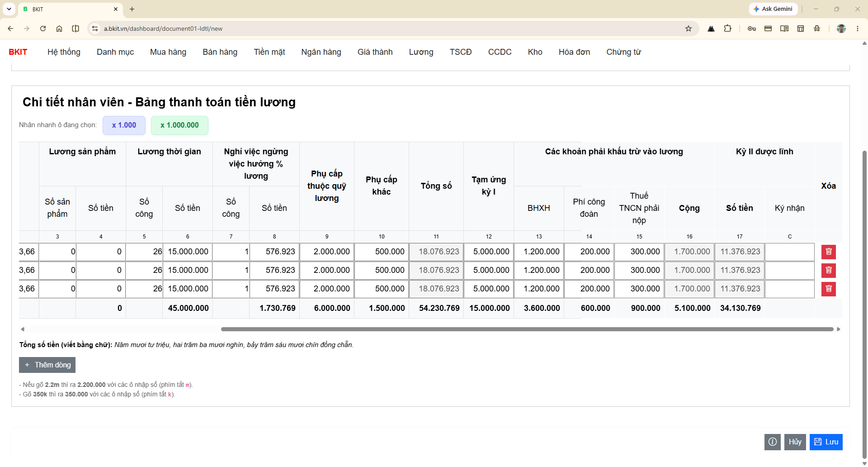Viewport: 868px width, 467px height.
Task: Reload the page with the refresh icon
Action: [x=43, y=29]
